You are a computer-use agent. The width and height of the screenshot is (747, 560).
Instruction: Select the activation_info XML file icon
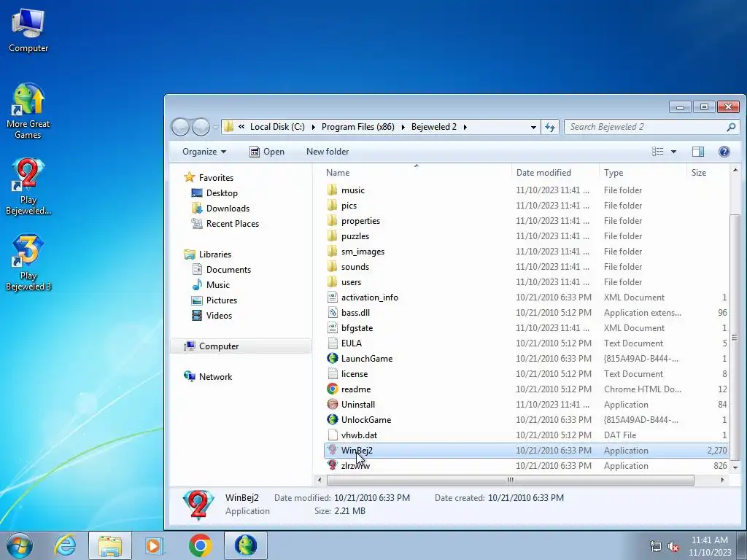click(x=333, y=297)
